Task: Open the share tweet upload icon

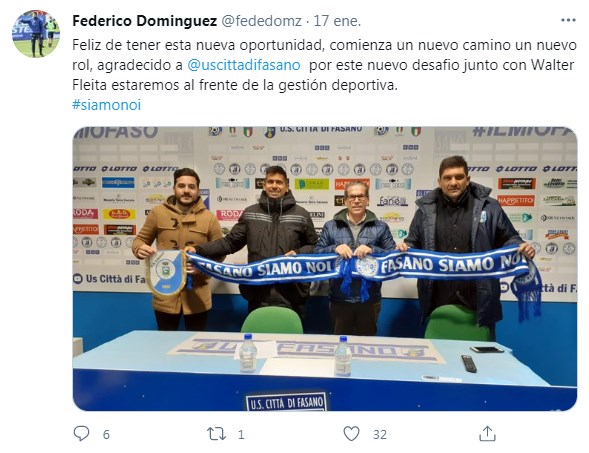Action: [487, 433]
